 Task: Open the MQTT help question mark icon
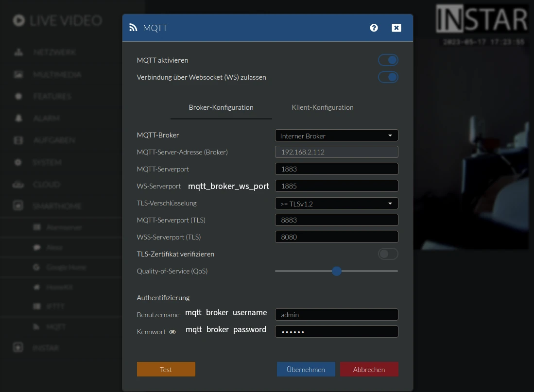point(374,28)
